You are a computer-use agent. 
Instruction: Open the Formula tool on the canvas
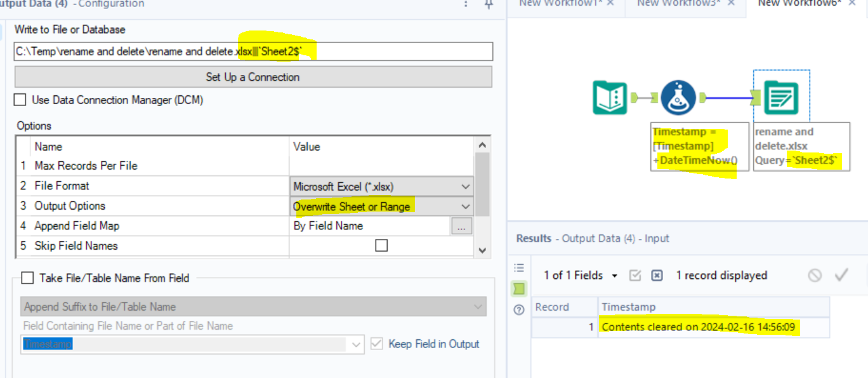(x=678, y=97)
